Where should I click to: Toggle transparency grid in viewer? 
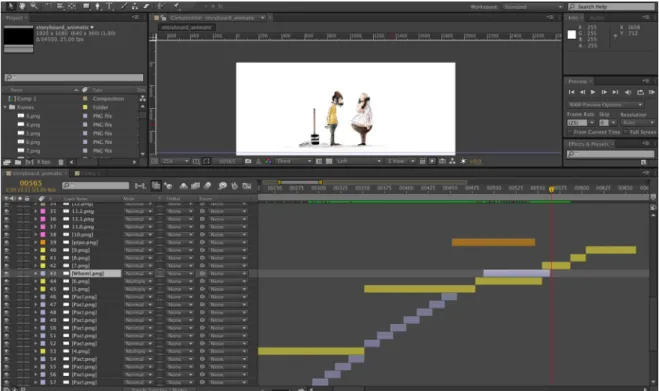coord(329,161)
